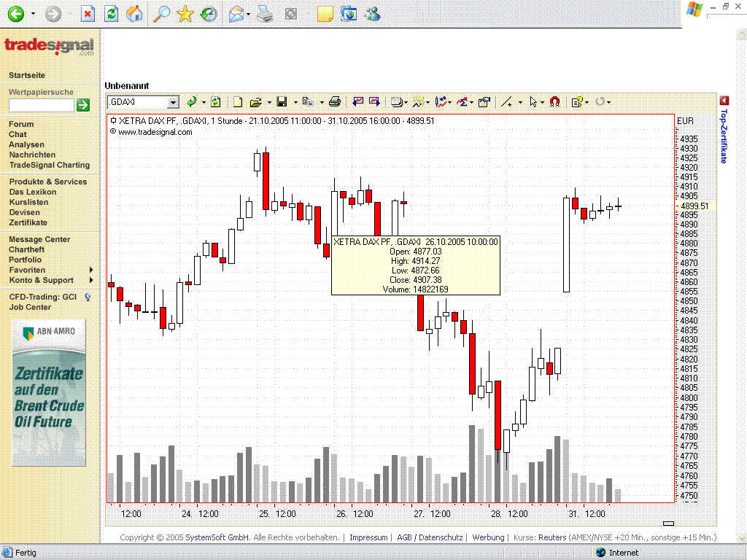Click the Wertpapiersuche search input field

[x=41, y=105]
